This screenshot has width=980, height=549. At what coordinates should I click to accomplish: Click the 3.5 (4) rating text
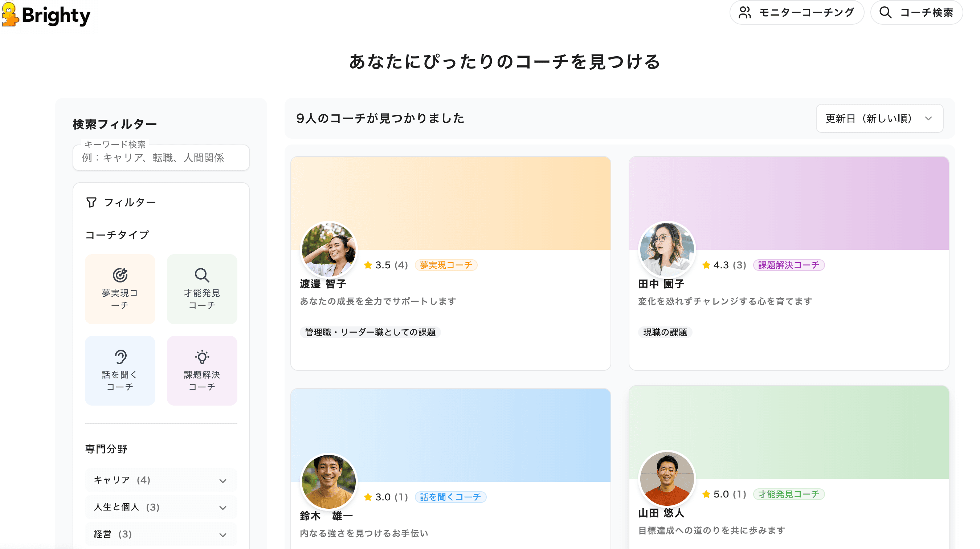point(392,265)
